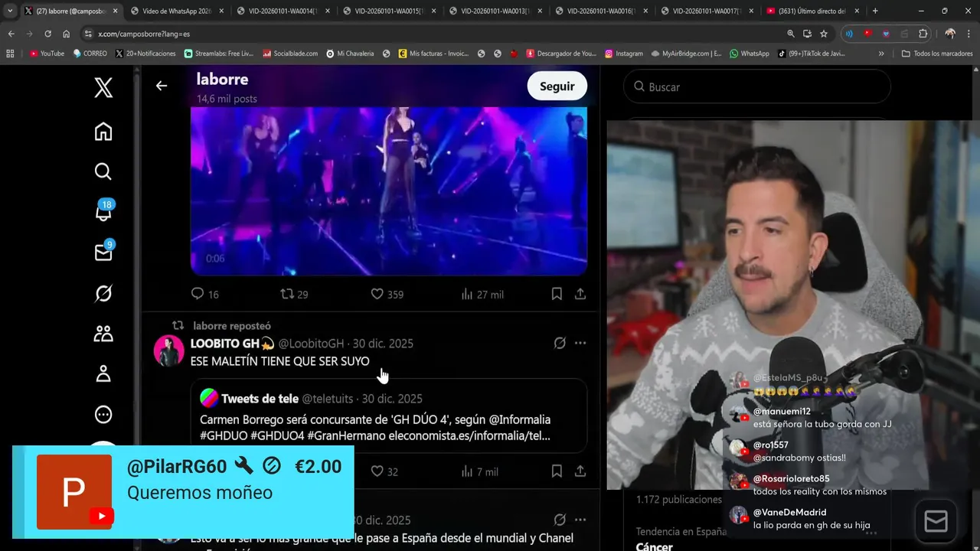Open the @LoobitoGH handle link
Viewport: 980px width, 551px height.
pyautogui.click(x=311, y=343)
